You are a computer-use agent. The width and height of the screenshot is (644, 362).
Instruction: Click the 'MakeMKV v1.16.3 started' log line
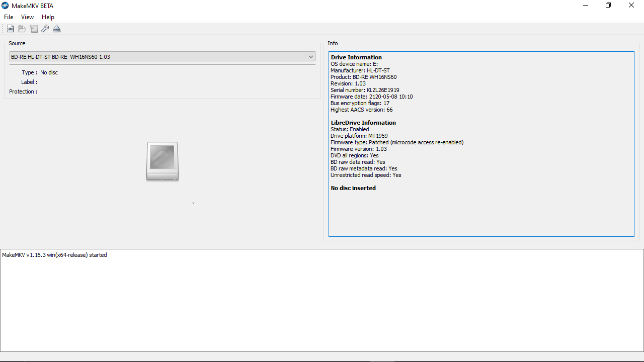[54, 255]
